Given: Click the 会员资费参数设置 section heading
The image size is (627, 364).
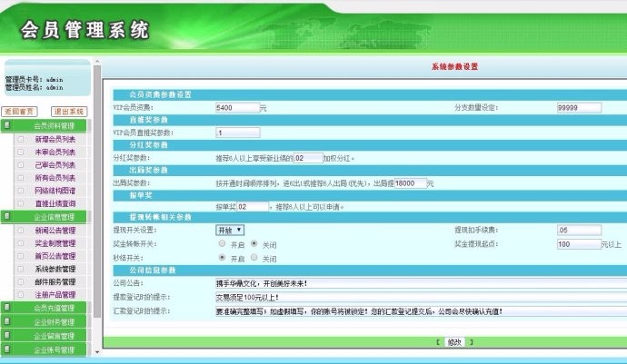Looking at the screenshot, I should [x=160, y=94].
